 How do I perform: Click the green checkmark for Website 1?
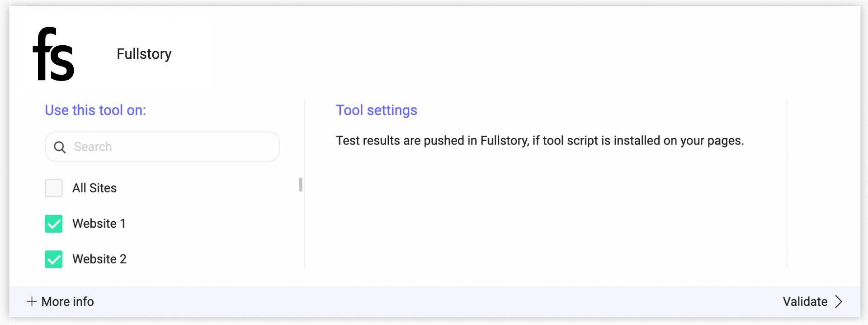[x=53, y=224]
